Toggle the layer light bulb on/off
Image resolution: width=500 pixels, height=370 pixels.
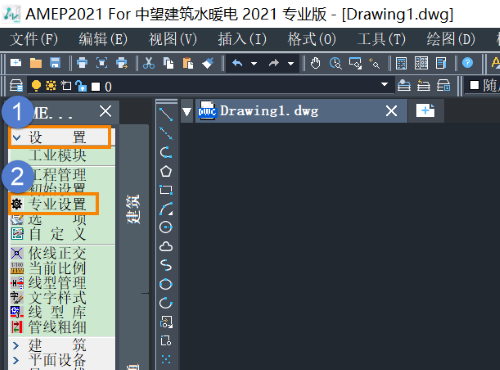[x=36, y=86]
